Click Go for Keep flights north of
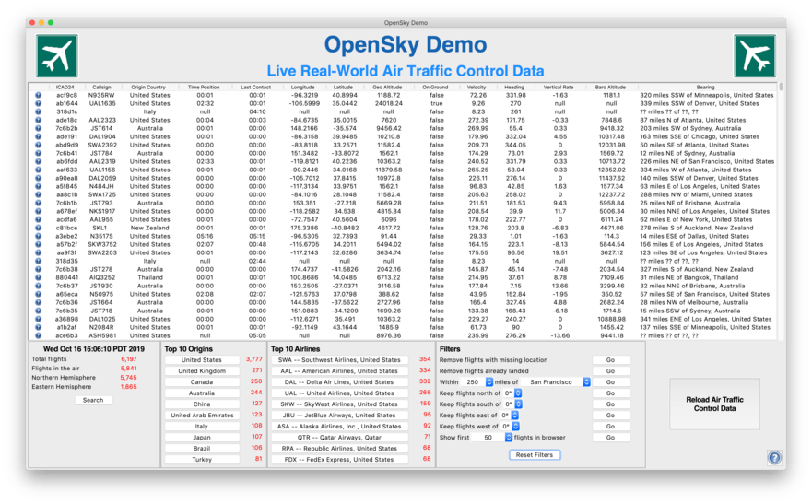This screenshot has height=504, width=812. point(610,393)
